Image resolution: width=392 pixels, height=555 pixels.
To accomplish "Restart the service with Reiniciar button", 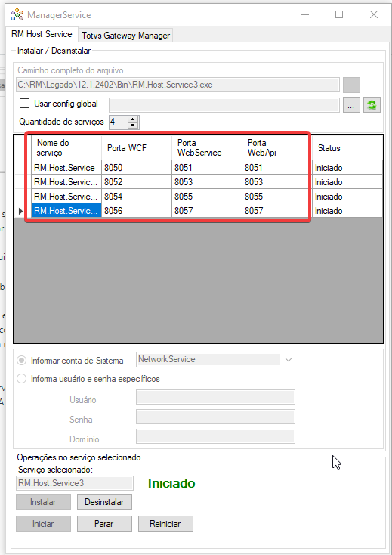I will pyautogui.click(x=165, y=523).
